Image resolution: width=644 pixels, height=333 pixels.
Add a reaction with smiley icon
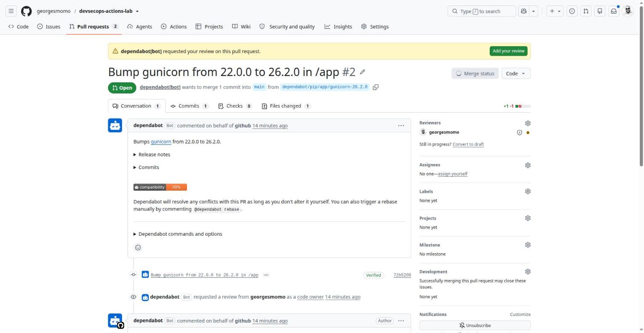[x=138, y=248]
